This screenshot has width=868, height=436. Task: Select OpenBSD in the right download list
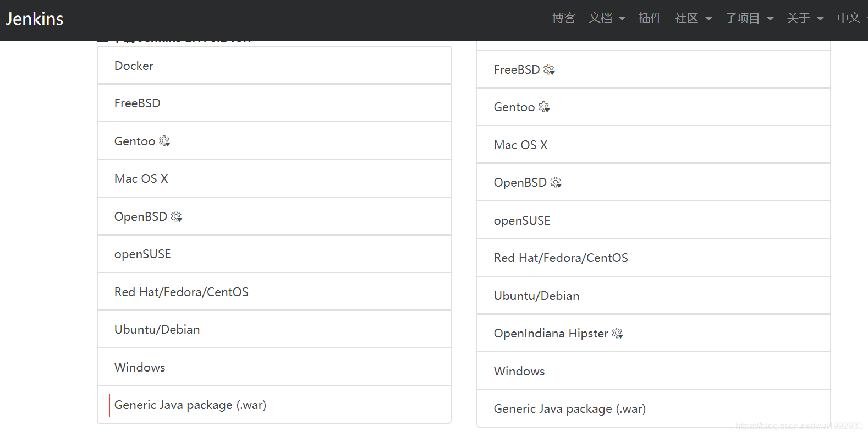click(x=653, y=183)
